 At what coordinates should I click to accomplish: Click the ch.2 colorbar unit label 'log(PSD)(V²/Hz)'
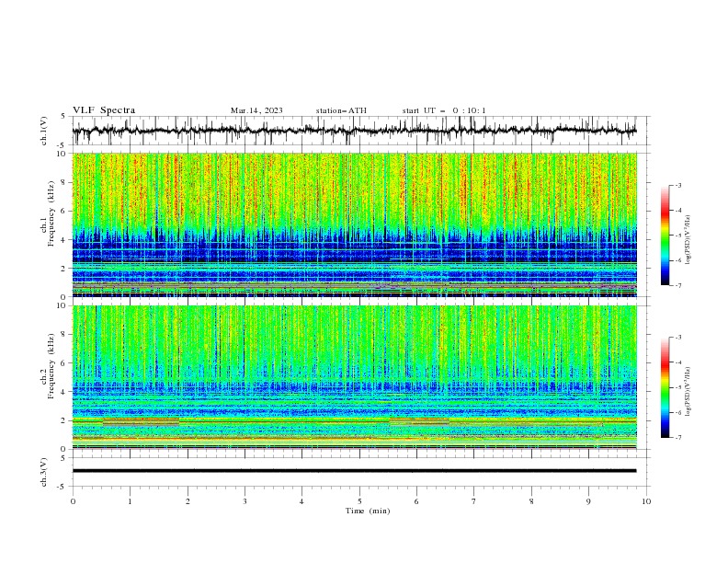pyautogui.click(x=688, y=391)
